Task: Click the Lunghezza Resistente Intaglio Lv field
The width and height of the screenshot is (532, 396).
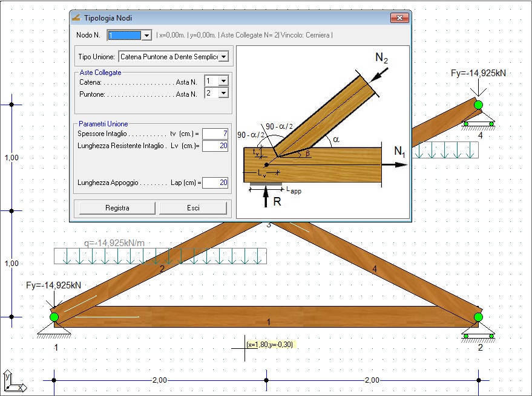Action: [x=215, y=146]
